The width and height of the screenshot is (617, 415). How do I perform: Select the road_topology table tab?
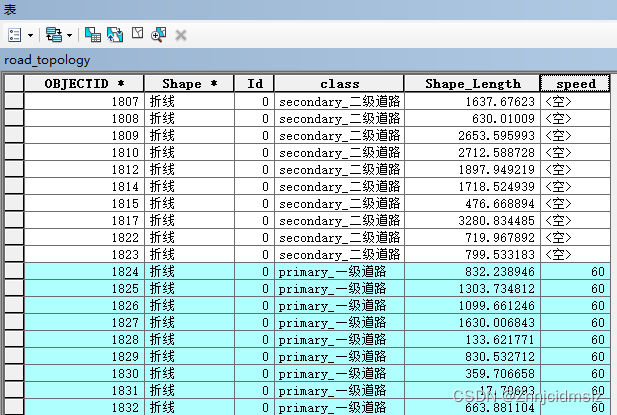[47, 60]
